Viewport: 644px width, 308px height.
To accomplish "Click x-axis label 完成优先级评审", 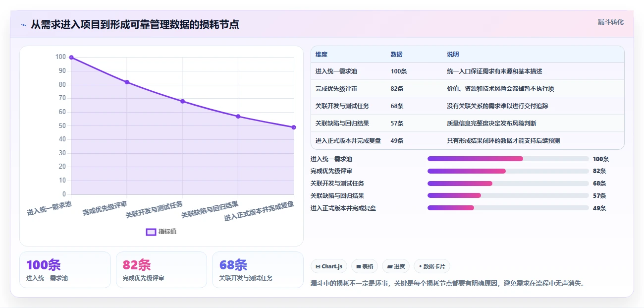I will pos(105,208).
